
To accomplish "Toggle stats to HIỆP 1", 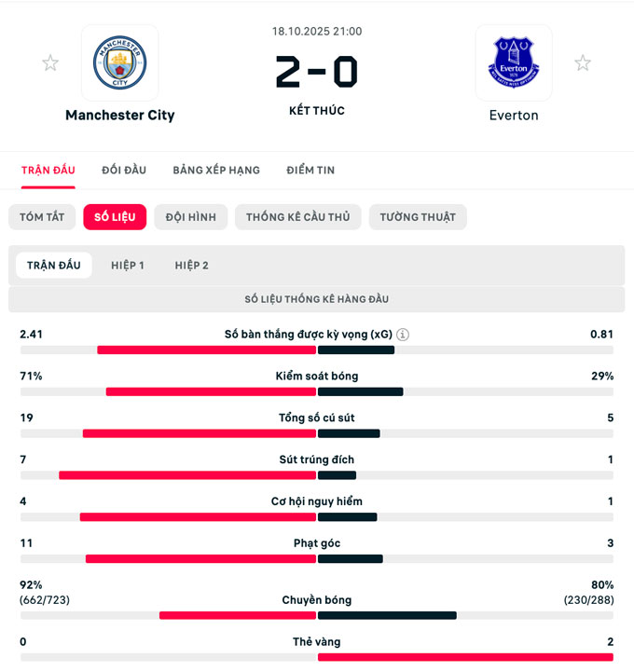I will click(128, 266).
